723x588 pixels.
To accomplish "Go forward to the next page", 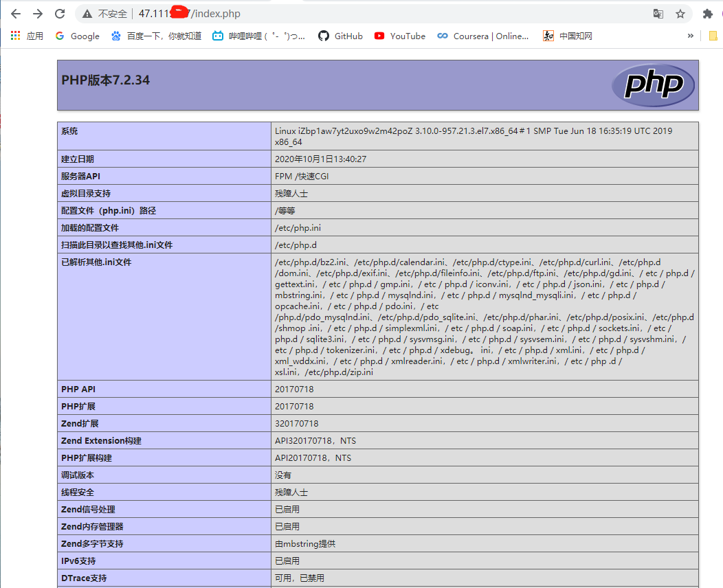I will pyautogui.click(x=38, y=13).
